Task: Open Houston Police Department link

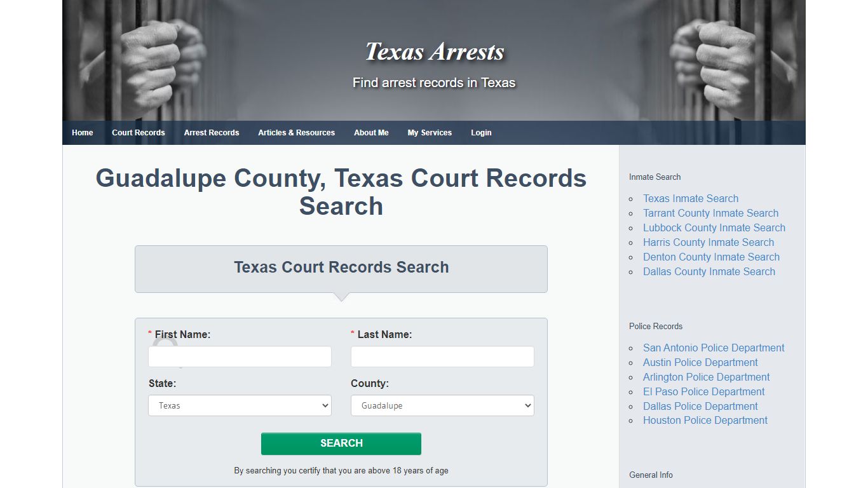Action: pyautogui.click(x=705, y=420)
